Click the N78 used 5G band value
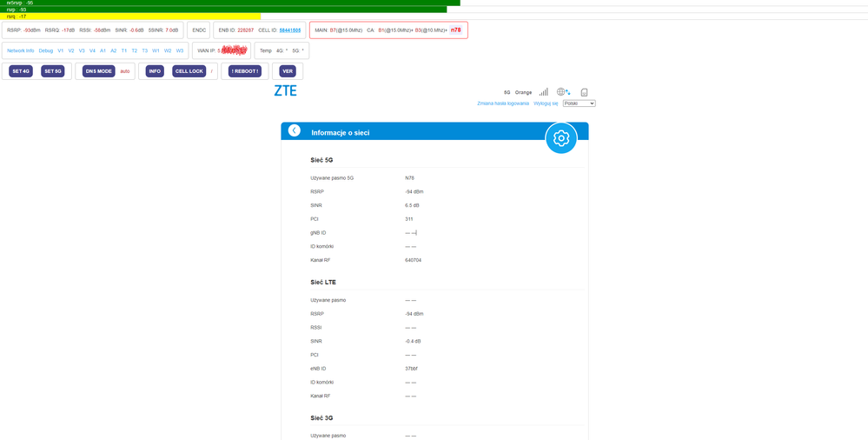The width and height of the screenshot is (868, 440). (409, 178)
